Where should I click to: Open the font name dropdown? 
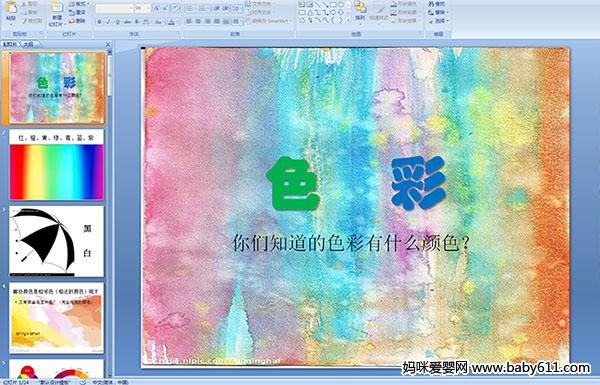point(131,8)
